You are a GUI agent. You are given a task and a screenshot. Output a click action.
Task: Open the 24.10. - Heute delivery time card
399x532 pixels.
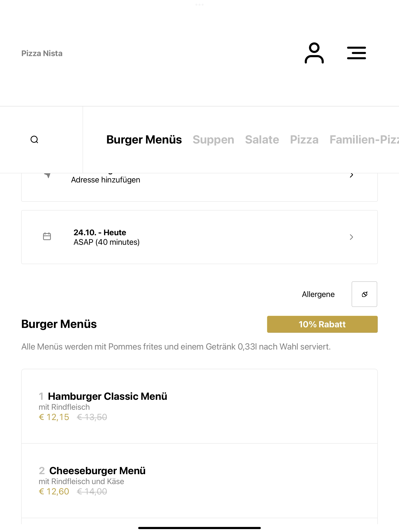pyautogui.click(x=199, y=237)
